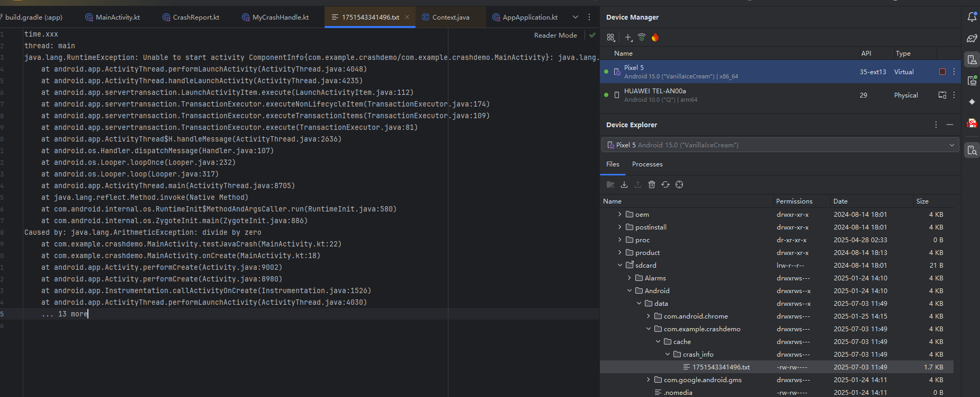Open the Pixel 5 device selector dropdown

pos(780,145)
